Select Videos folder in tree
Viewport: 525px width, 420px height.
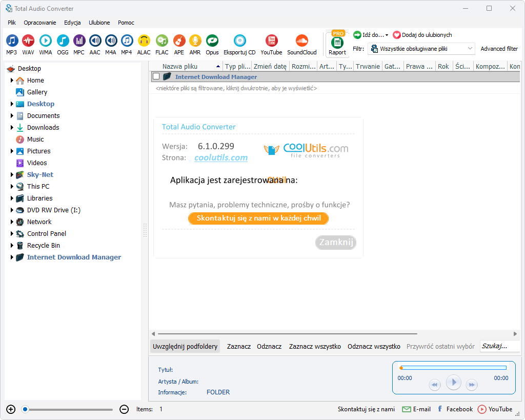pos(32,163)
